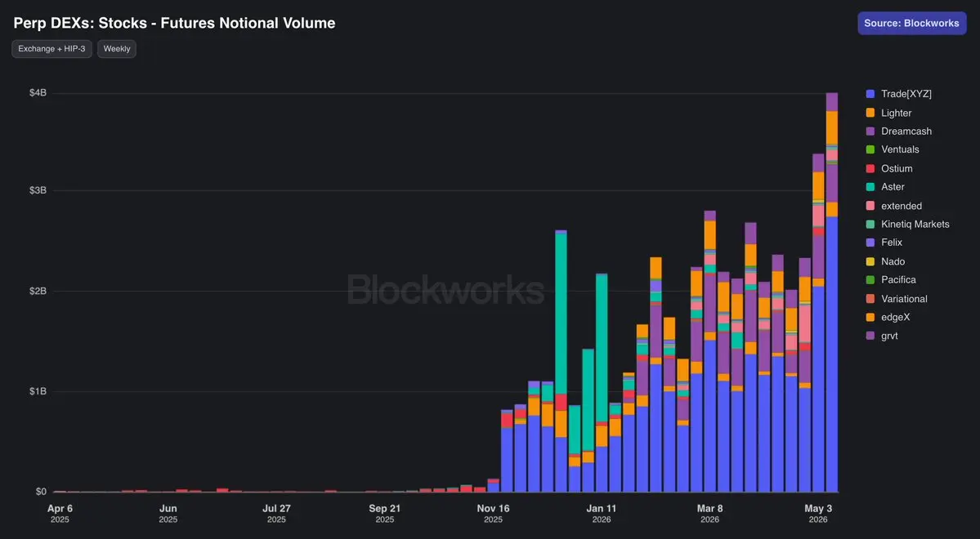Click the Nado yellow legend swatch
This screenshot has height=539, width=980.
pyautogui.click(x=870, y=261)
